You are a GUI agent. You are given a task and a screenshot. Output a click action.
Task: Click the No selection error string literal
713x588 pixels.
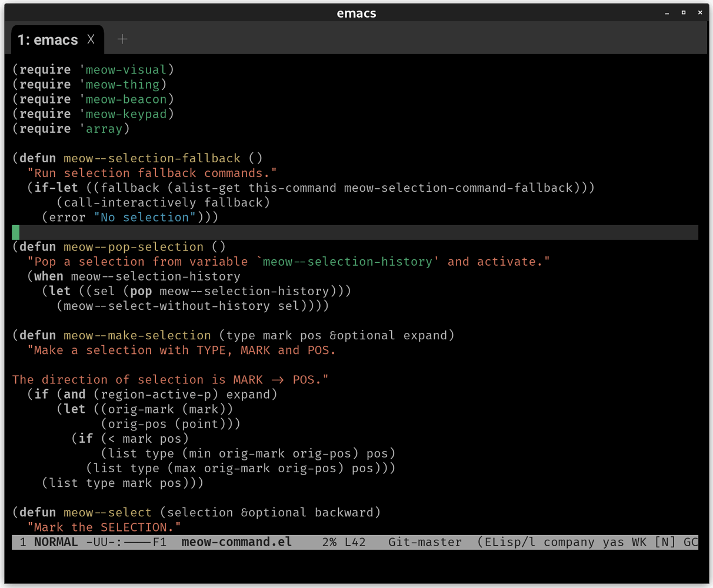(145, 217)
